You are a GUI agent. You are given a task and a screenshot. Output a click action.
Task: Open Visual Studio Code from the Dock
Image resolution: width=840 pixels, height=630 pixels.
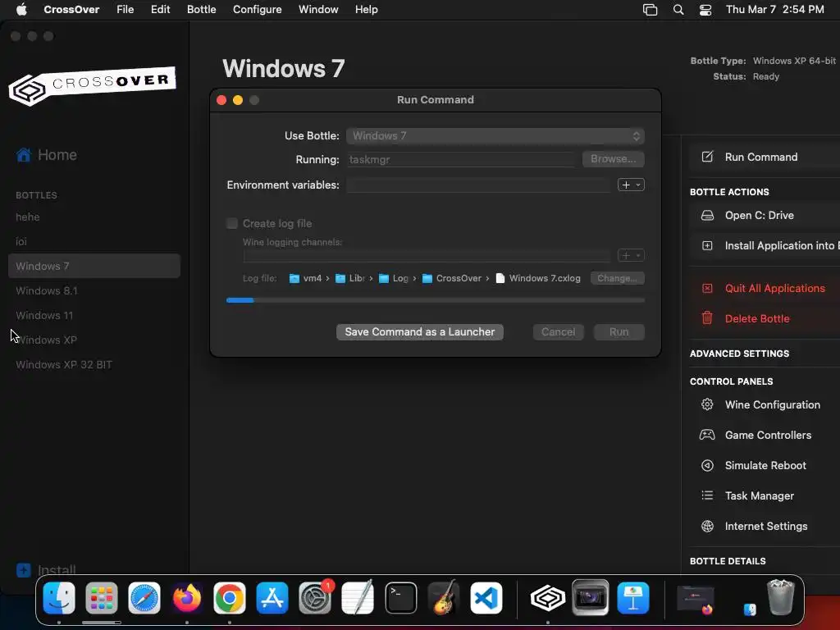486,598
